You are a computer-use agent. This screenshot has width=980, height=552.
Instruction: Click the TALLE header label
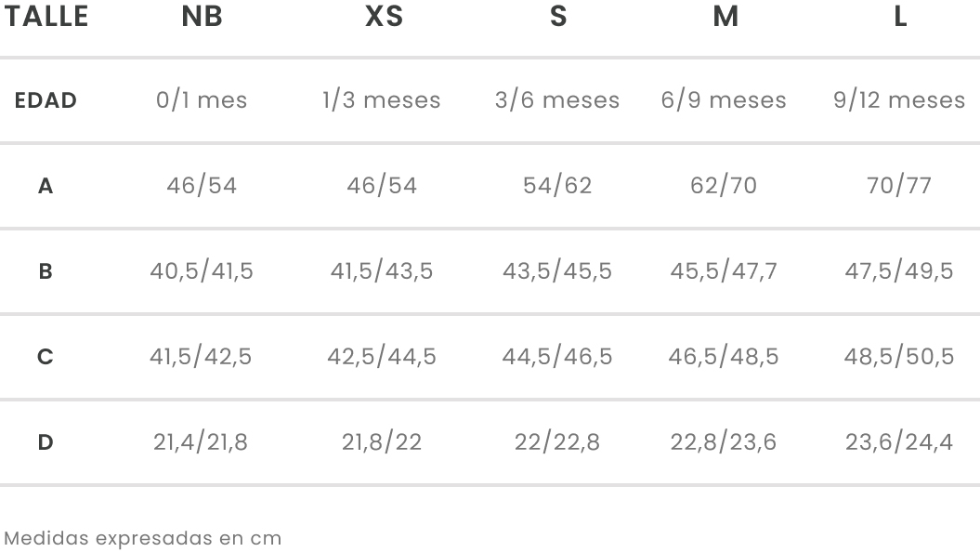point(46,16)
